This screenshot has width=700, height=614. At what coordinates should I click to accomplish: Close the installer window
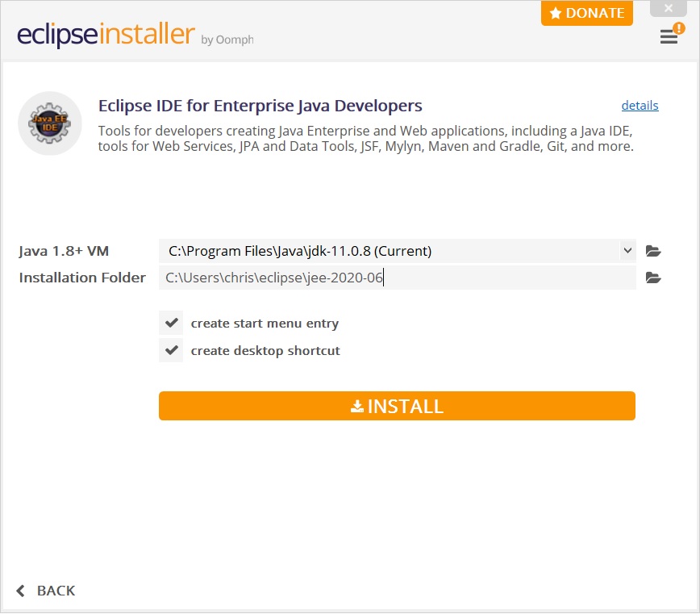click(x=668, y=8)
